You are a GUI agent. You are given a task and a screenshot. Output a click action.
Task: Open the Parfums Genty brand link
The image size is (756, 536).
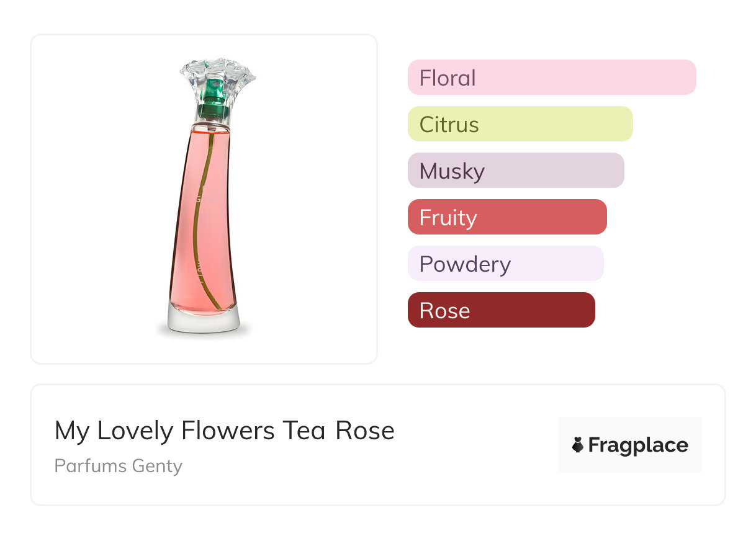[x=119, y=465]
